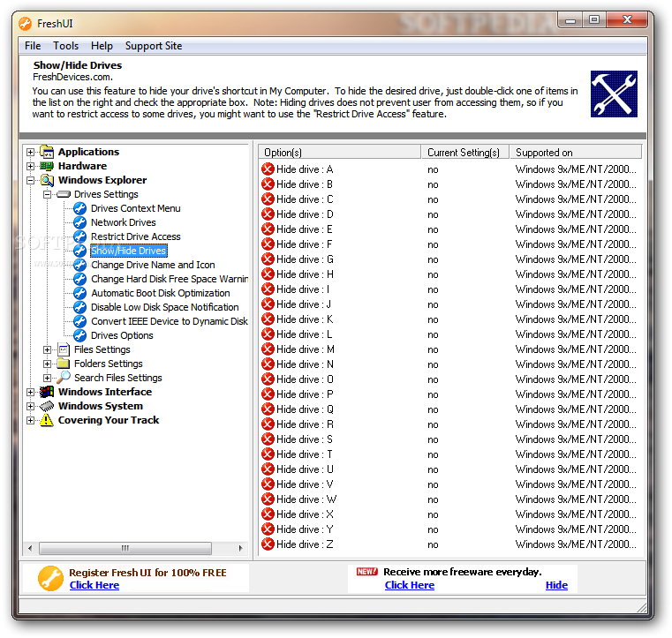Image resolution: width=672 pixels, height=638 pixels.
Task: Click the wrench icon beside Network Drives
Action: click(x=79, y=222)
